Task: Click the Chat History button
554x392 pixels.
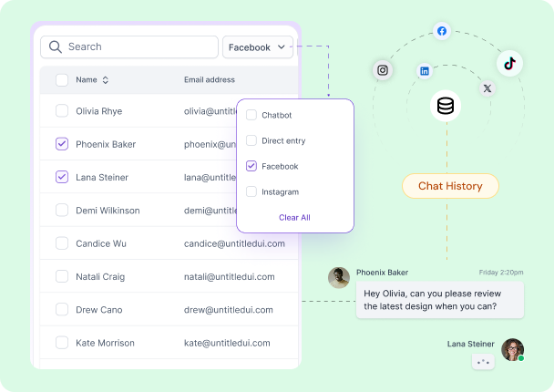Action: click(450, 186)
